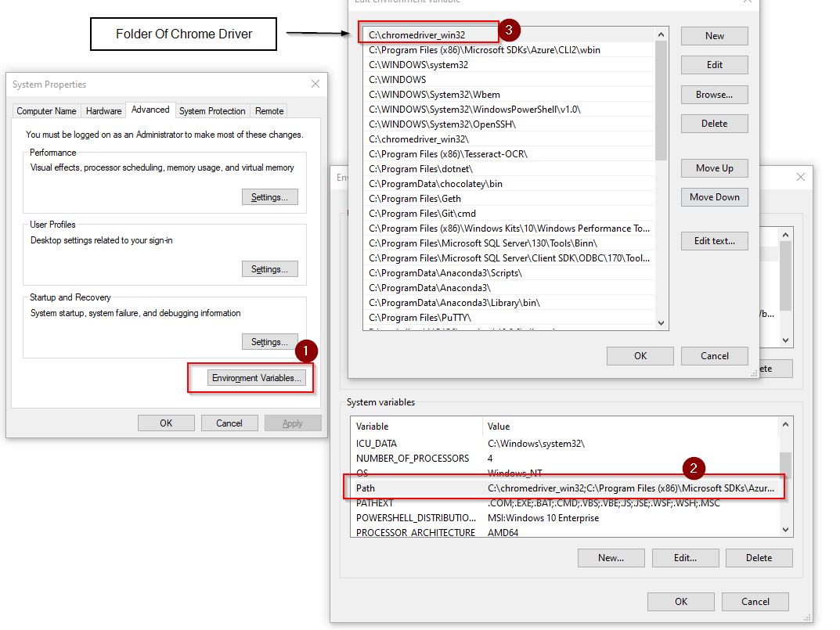Select the C:\ProgramData\Anaconda3\ path entry
The height and width of the screenshot is (630, 840).
click(509, 288)
